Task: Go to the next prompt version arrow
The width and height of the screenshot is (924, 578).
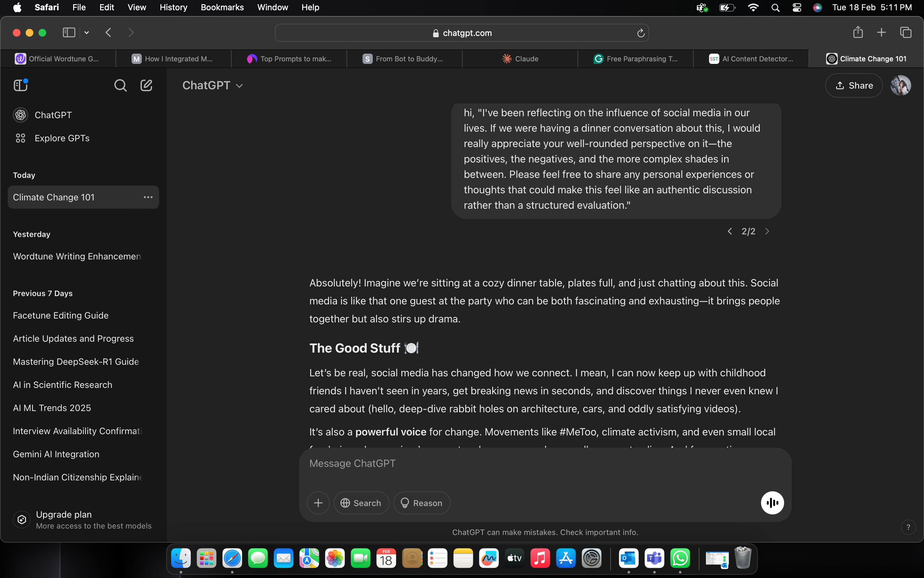Action: click(767, 231)
